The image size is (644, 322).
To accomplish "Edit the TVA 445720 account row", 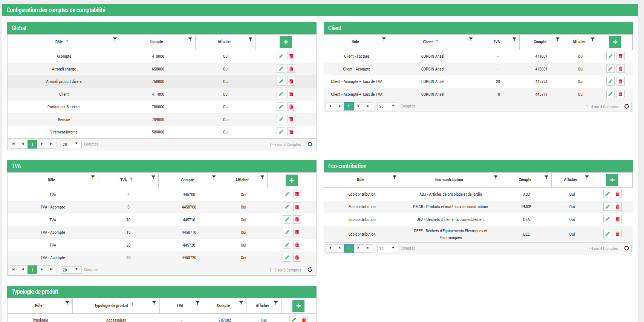I will point(287,245).
